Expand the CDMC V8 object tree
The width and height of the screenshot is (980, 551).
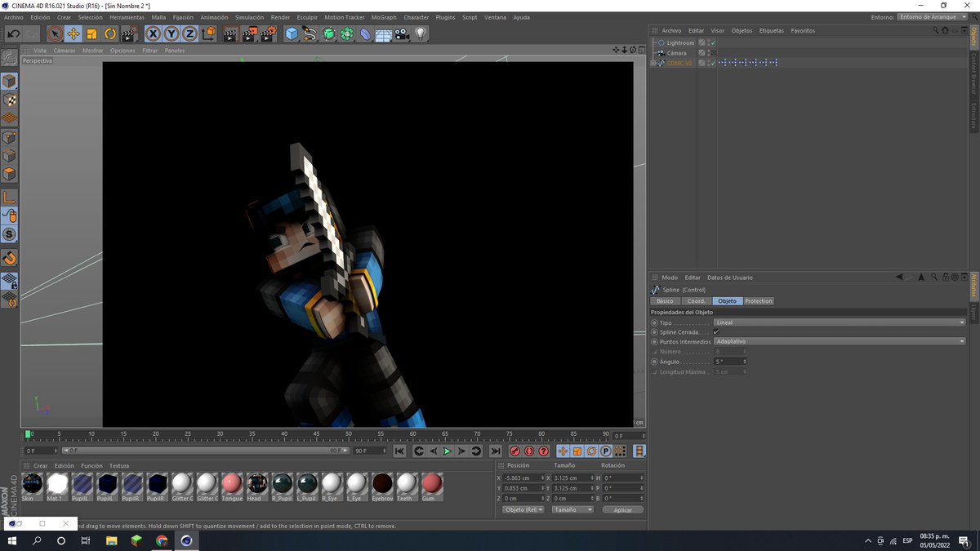[x=653, y=63]
